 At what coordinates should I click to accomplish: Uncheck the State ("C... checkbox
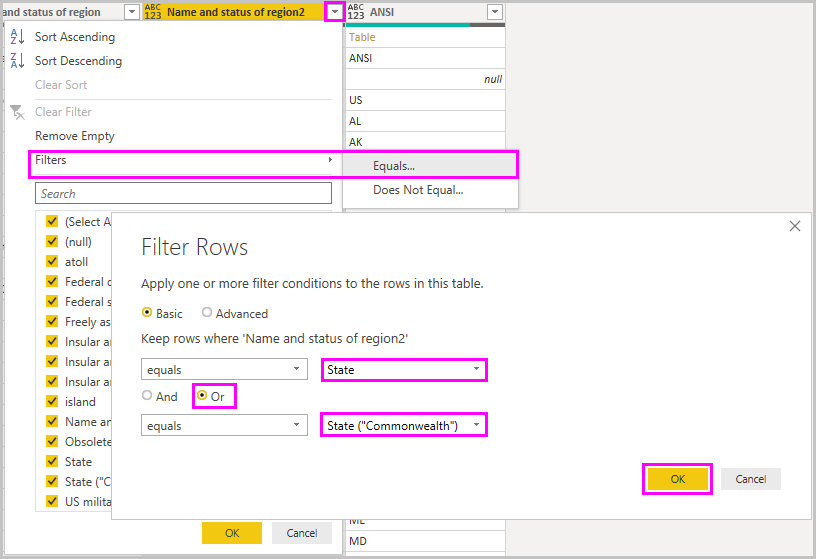click(x=52, y=481)
